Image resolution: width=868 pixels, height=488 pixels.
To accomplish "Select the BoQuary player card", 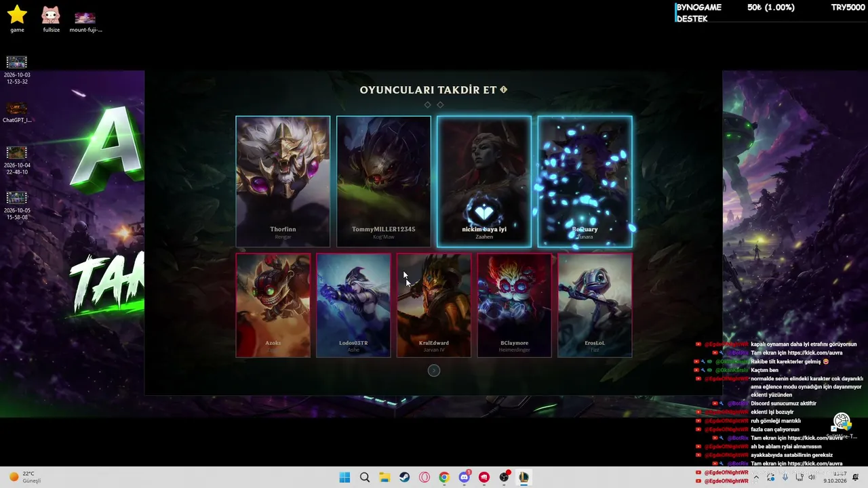I will (x=585, y=182).
